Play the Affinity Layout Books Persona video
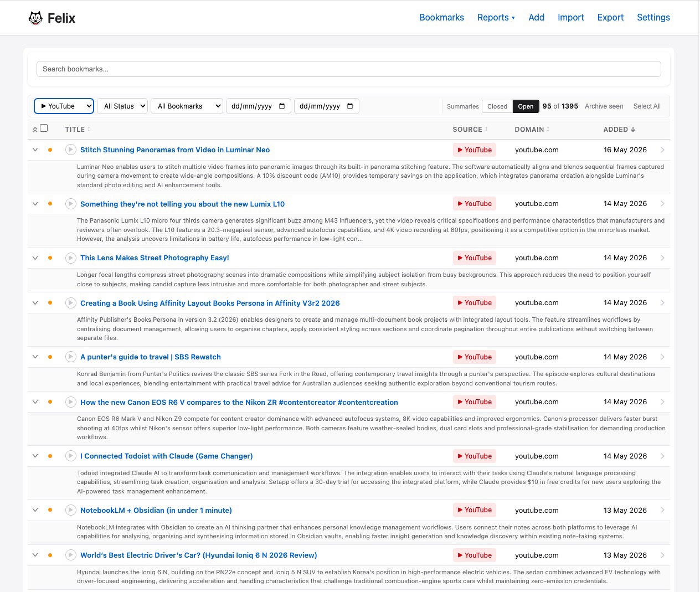Screen dimensions: 700x592 pos(70,303)
